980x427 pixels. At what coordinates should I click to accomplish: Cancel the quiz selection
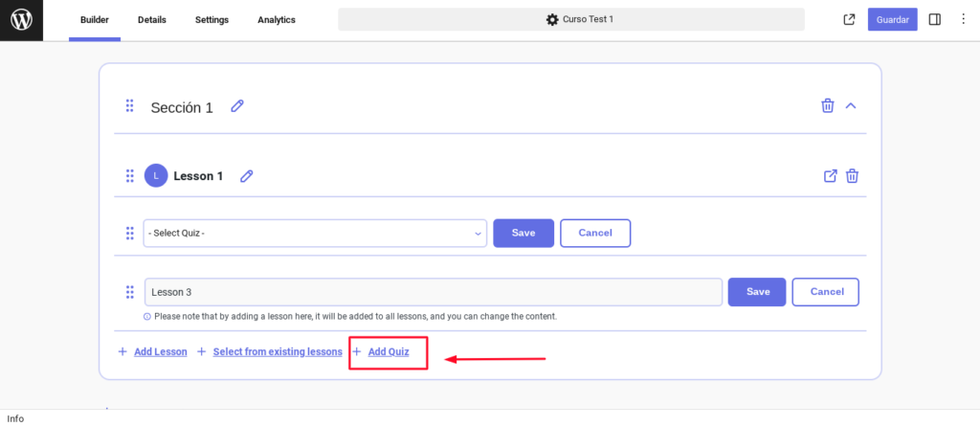(595, 234)
